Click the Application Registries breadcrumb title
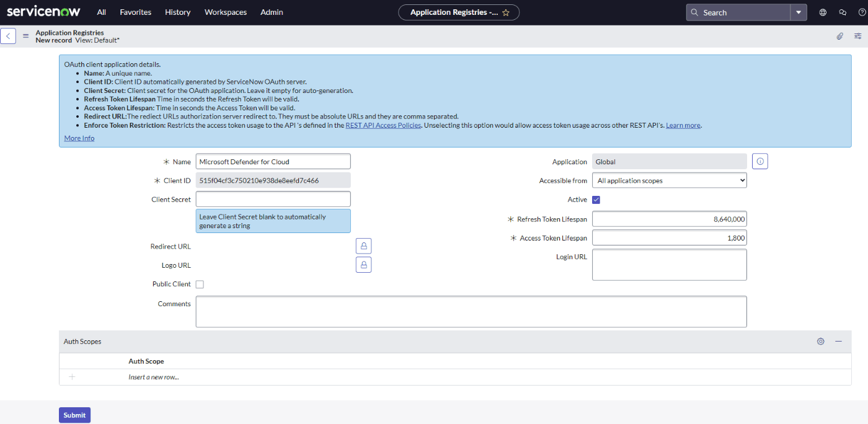This screenshot has height=424, width=868. (x=70, y=33)
